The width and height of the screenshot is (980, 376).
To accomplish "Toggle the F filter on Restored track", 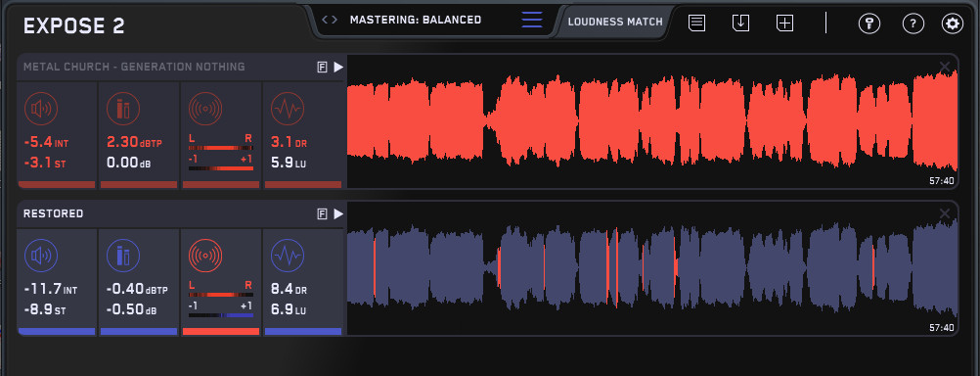I will click(323, 214).
